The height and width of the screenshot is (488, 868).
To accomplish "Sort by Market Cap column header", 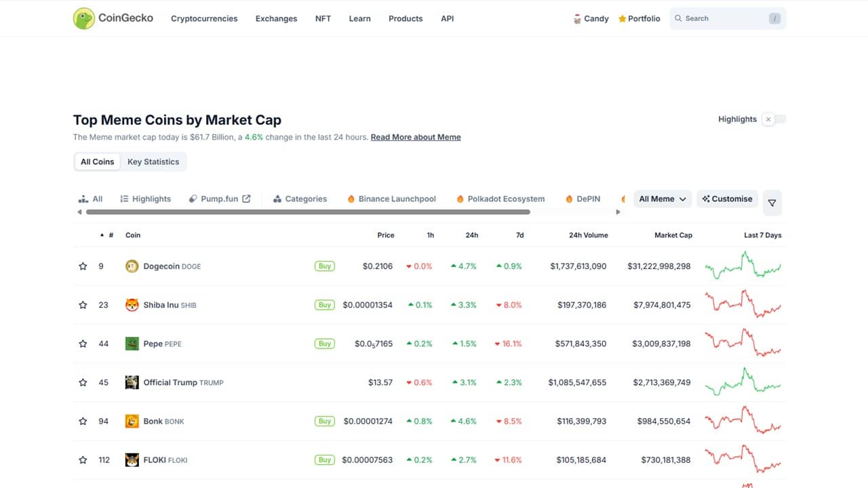I will point(673,235).
